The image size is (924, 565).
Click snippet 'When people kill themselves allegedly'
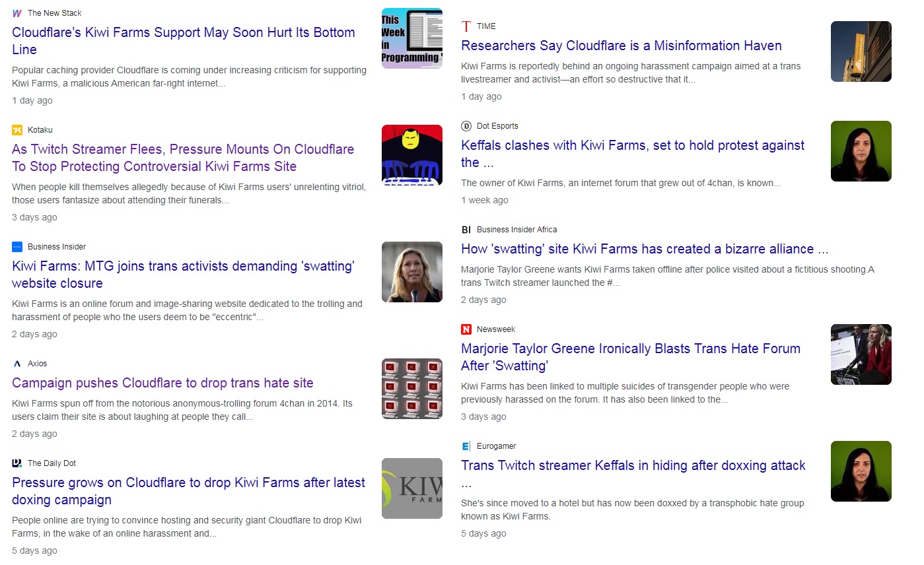click(x=189, y=193)
